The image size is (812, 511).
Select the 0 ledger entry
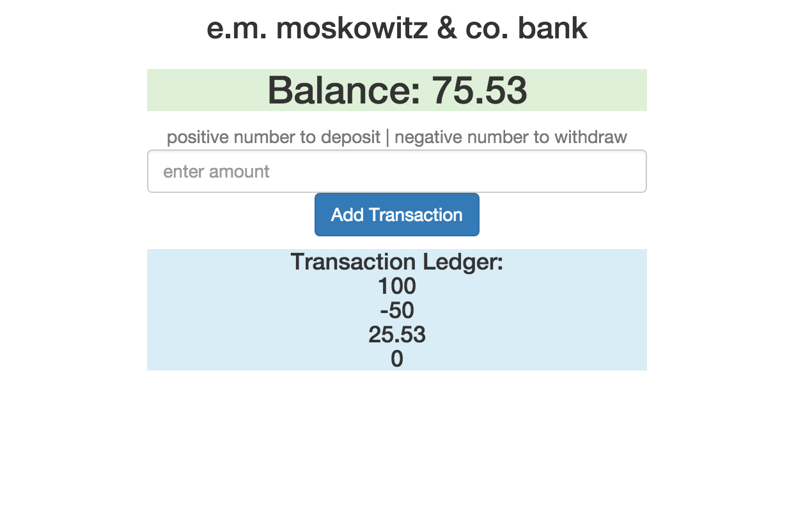(x=396, y=359)
